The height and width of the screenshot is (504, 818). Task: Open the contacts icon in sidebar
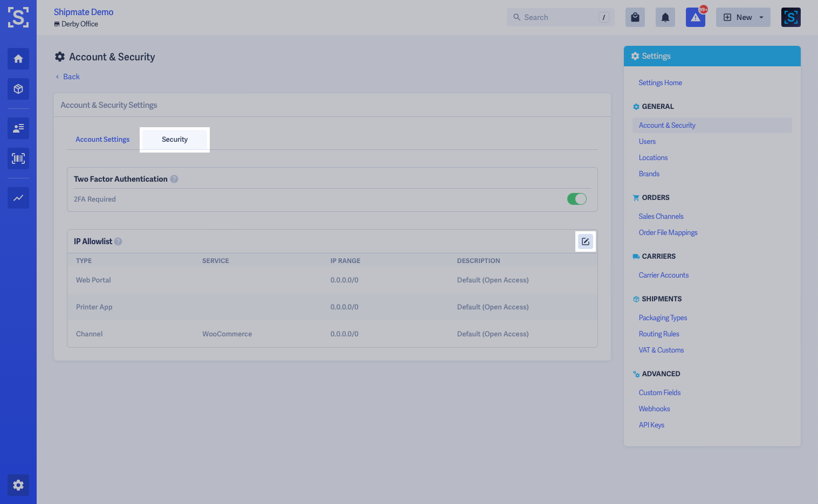18,128
